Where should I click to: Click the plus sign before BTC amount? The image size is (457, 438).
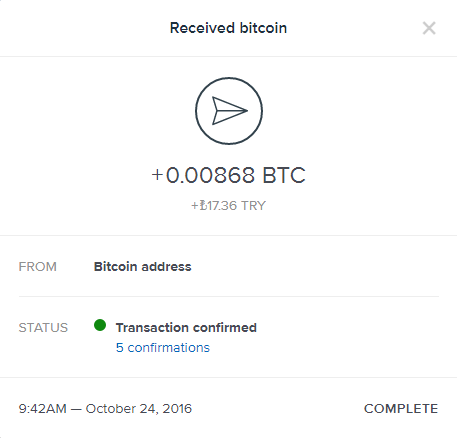[x=157, y=175]
